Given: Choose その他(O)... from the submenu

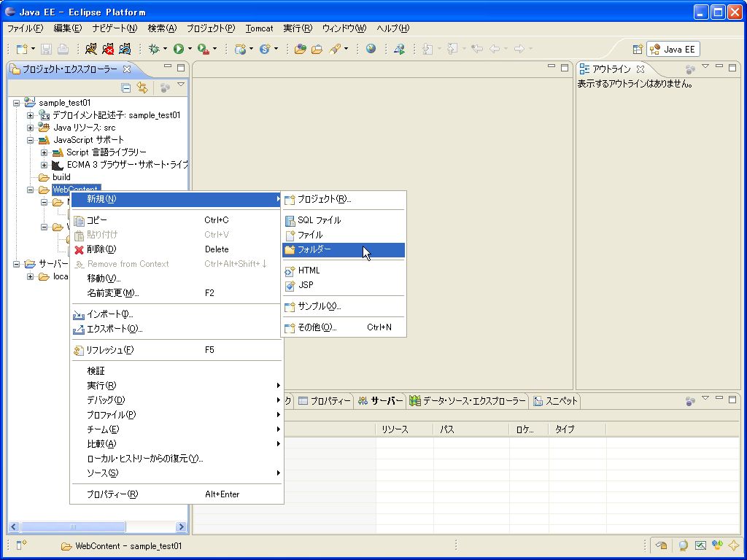Looking at the screenshot, I should click(344, 327).
